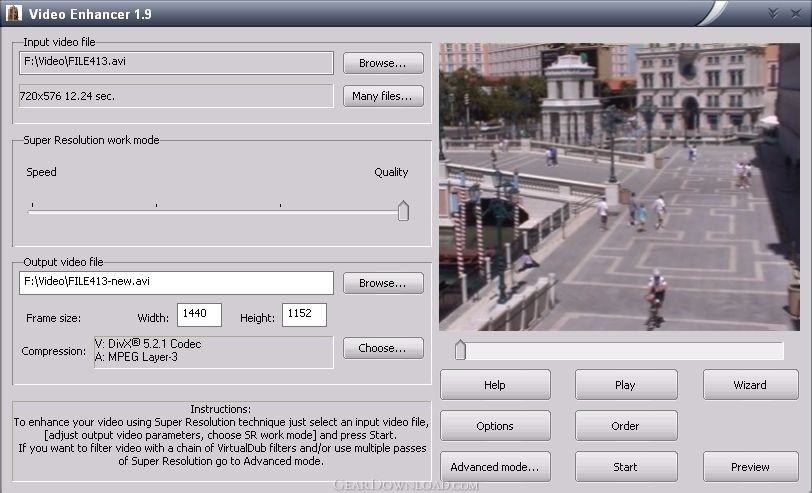Click the output file path field
Viewport: 812px width, 493px height.
[177, 283]
